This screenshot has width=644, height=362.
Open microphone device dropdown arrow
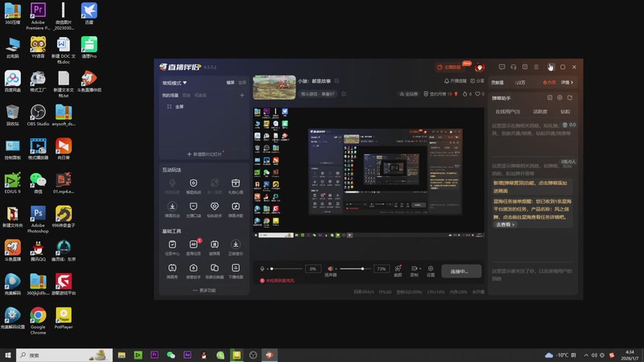(267, 269)
